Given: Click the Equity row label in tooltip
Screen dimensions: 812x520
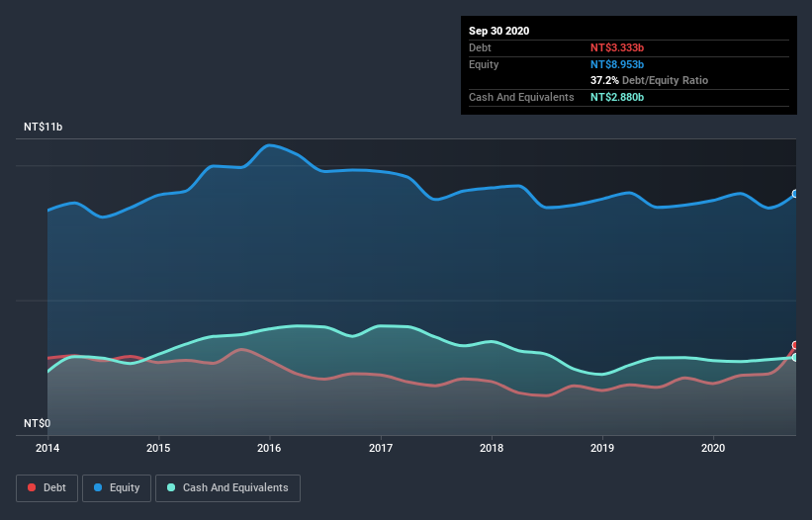Looking at the screenshot, I should click(x=484, y=64).
